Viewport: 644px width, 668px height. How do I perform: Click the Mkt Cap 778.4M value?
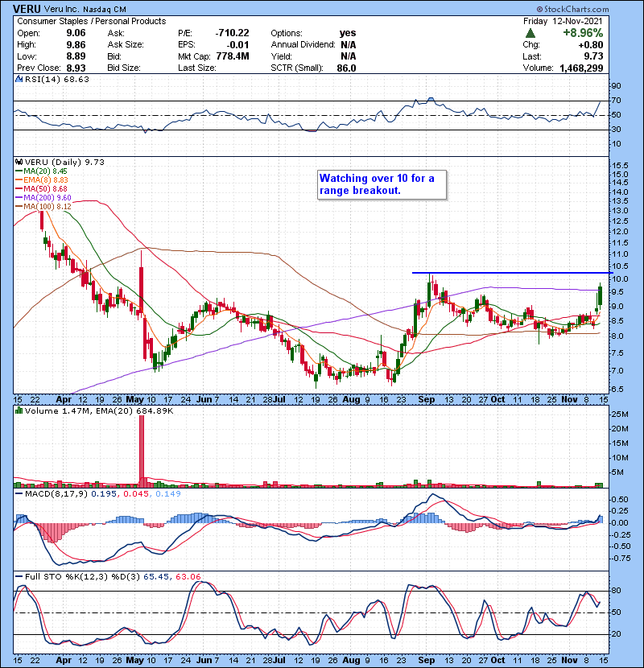tap(233, 56)
